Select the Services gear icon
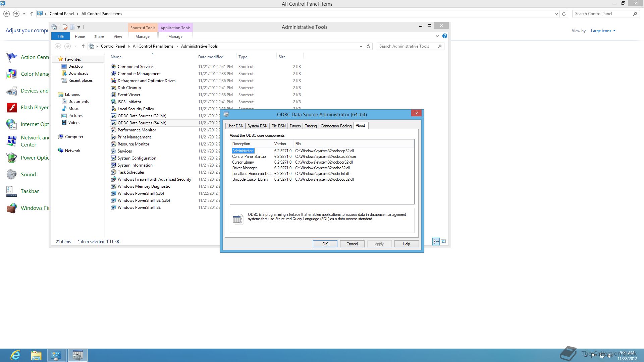644x362 pixels. [x=113, y=151]
